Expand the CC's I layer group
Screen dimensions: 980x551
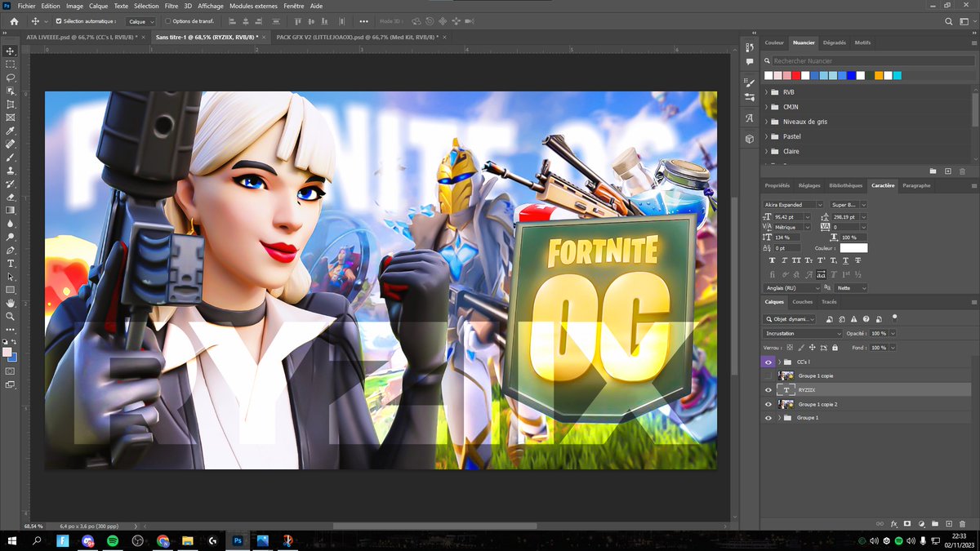point(780,362)
